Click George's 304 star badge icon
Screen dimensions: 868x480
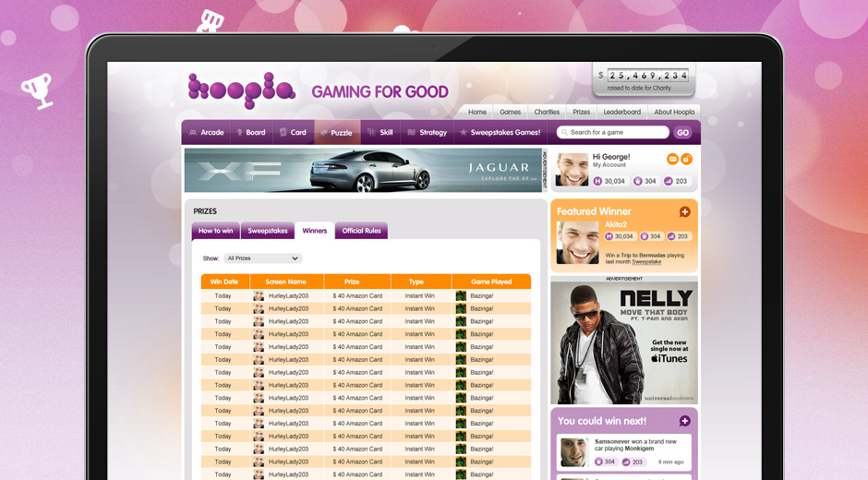(x=638, y=181)
